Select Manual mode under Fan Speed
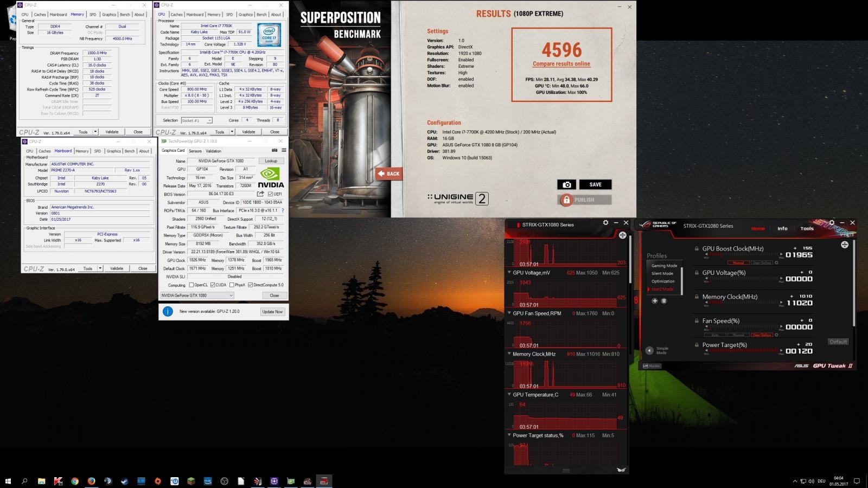Screen dimensions: 868x488 click(x=738, y=335)
